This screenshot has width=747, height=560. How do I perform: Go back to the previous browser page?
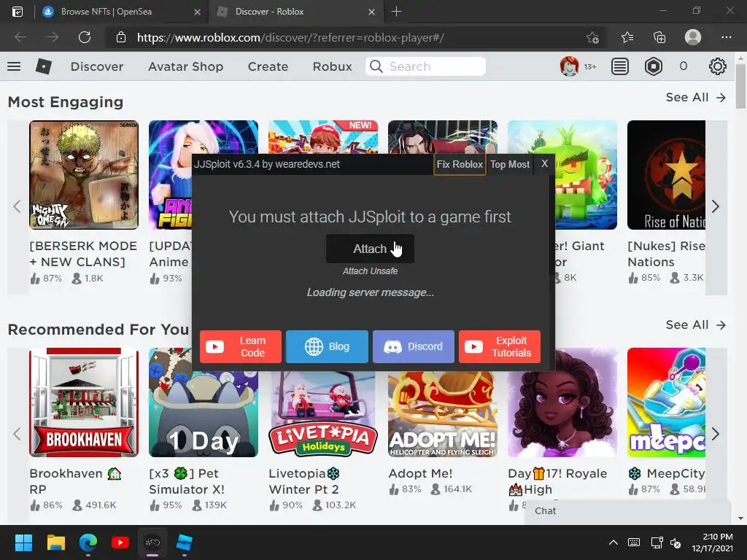click(20, 37)
